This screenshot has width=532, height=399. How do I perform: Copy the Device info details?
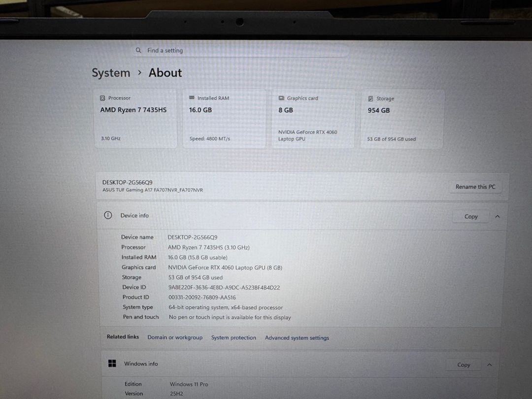[471, 216]
